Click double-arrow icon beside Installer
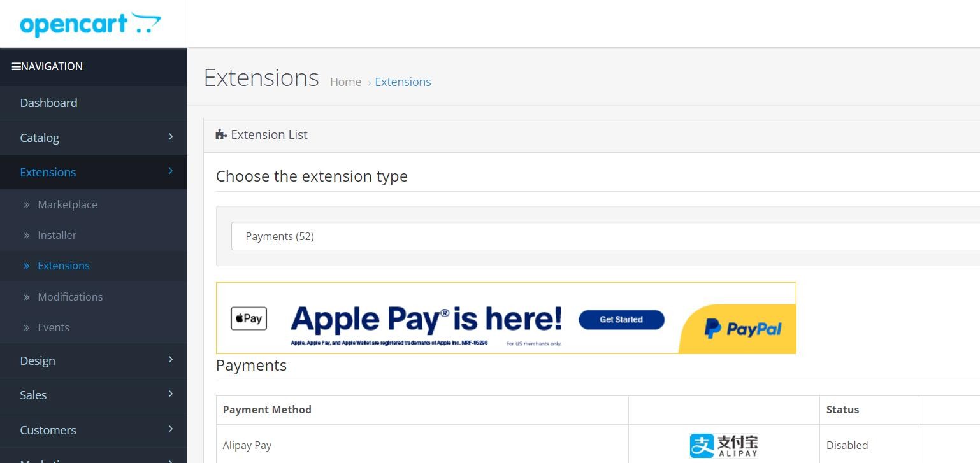980x463 pixels. point(27,236)
